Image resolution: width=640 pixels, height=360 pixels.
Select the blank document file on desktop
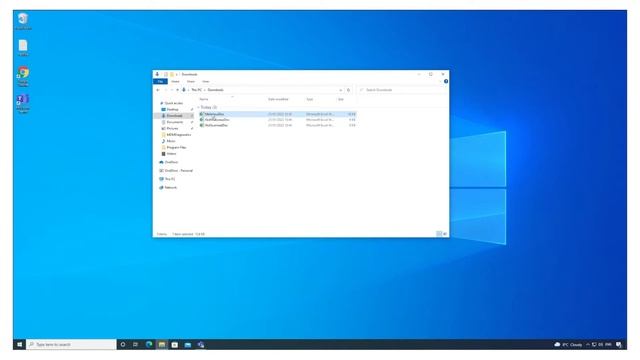coord(23,48)
